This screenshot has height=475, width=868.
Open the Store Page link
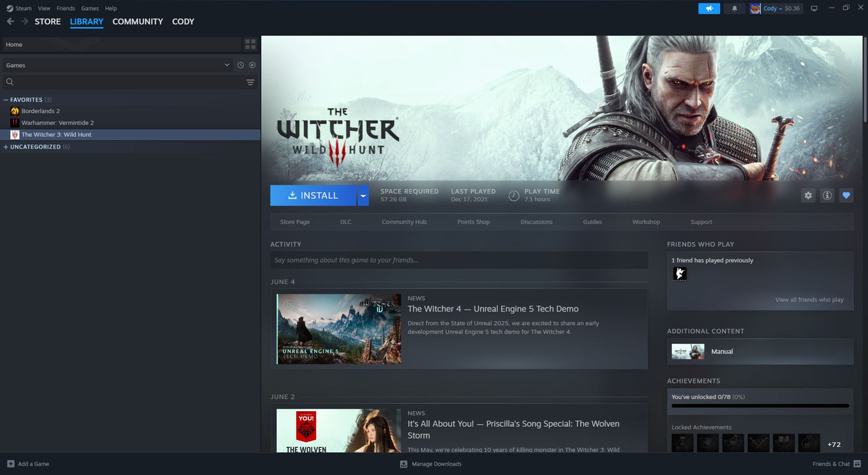click(295, 222)
